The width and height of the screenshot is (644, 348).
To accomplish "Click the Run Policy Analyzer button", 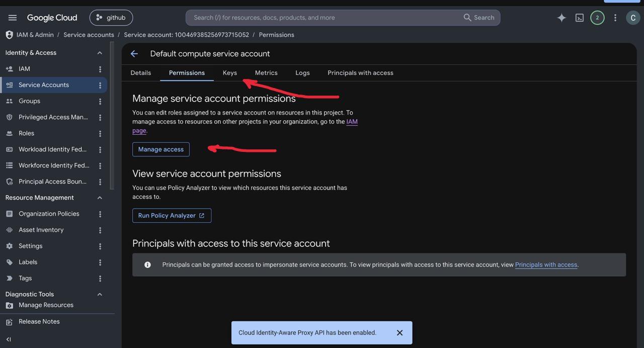I will (172, 215).
